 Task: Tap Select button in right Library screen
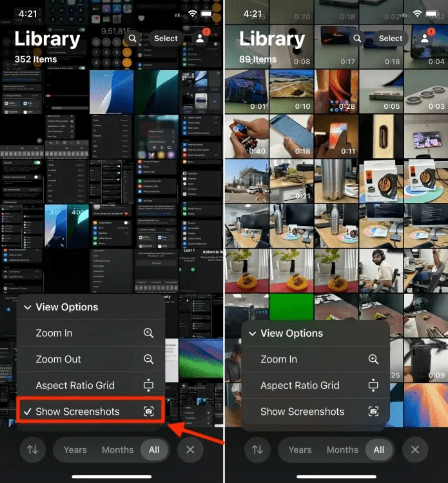click(391, 39)
